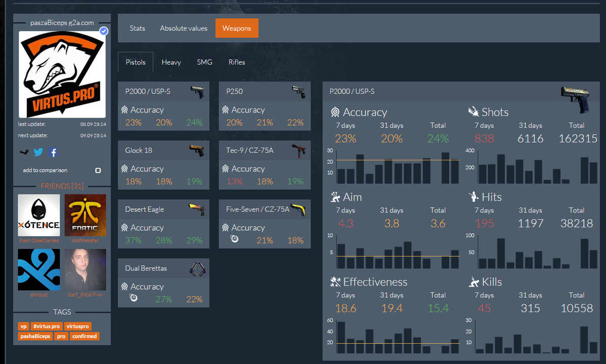Click the Accuracy target icon on Glock 18 card

125,169
